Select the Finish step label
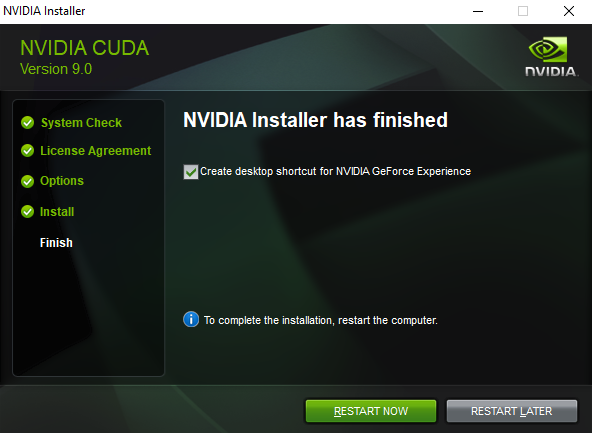The width and height of the screenshot is (592, 433). 56,242
